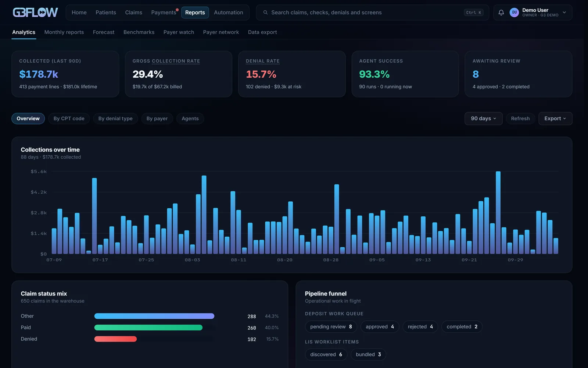Click the search magnifier icon
The height and width of the screenshot is (368, 588).
point(265,13)
